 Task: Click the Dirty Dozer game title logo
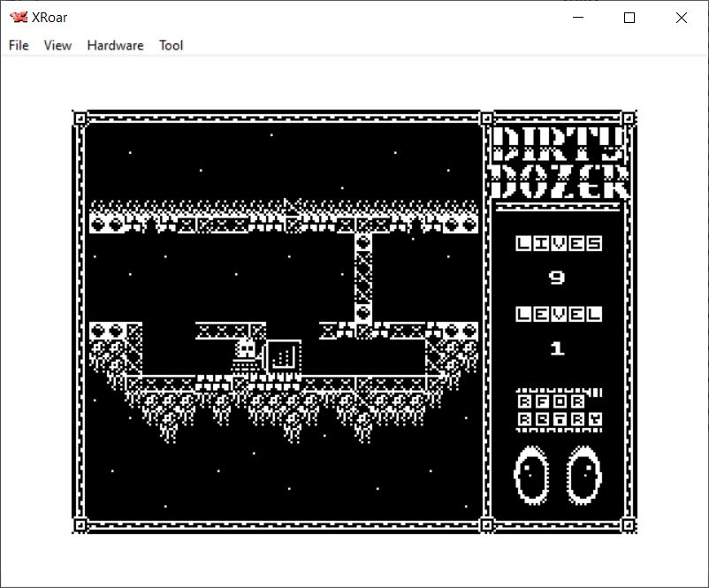tap(559, 163)
